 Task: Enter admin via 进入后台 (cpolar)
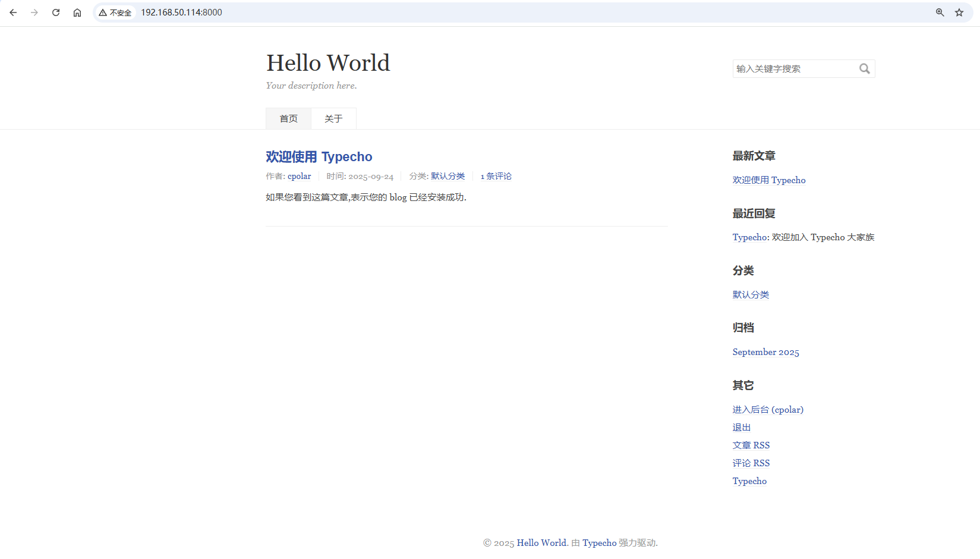768,410
